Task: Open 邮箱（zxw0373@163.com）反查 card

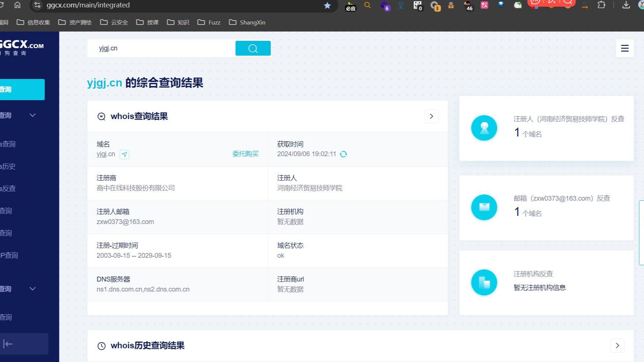Action: click(546, 208)
